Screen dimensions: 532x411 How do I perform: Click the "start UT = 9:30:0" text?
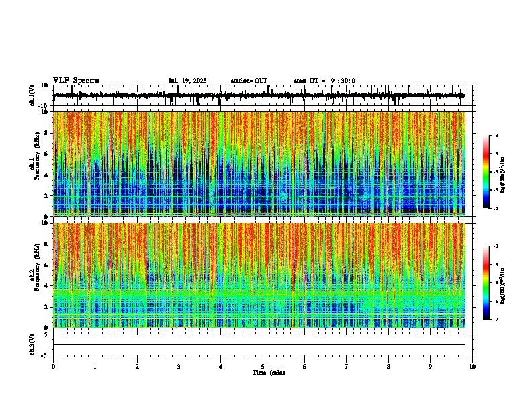[324, 81]
